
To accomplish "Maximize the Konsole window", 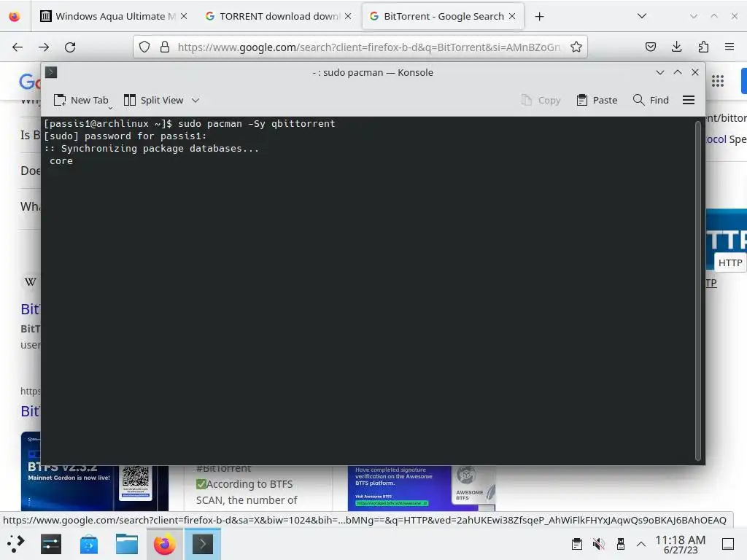I will pyautogui.click(x=678, y=72).
